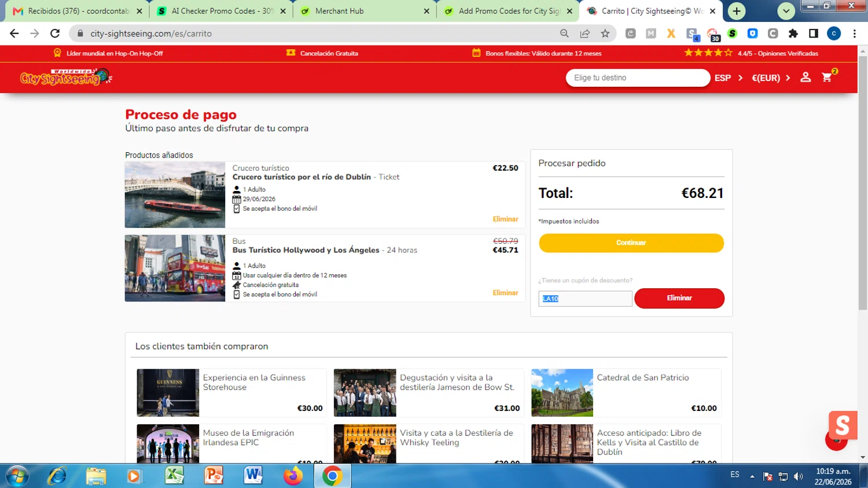The image size is (868, 488).
Task: Open Museo de la Emigración Irlandesa EPIC
Action: [231, 443]
